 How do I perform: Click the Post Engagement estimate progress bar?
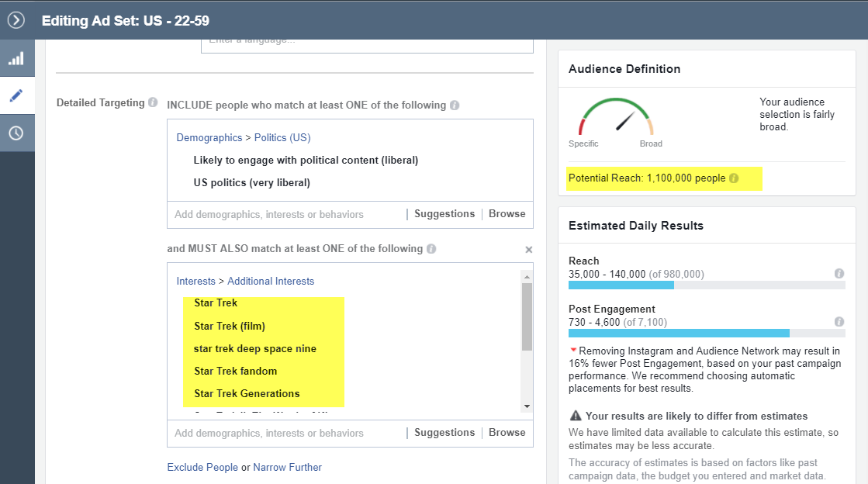pos(707,334)
